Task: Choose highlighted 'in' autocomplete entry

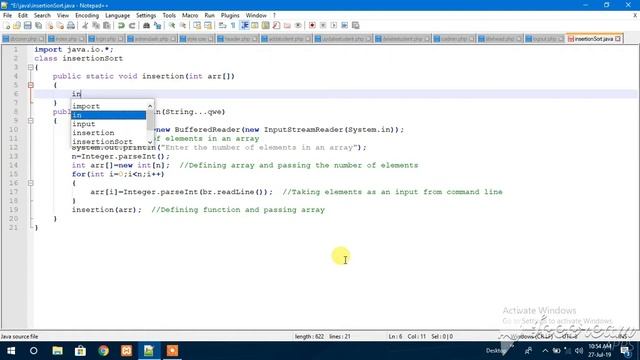Action: 109,115
